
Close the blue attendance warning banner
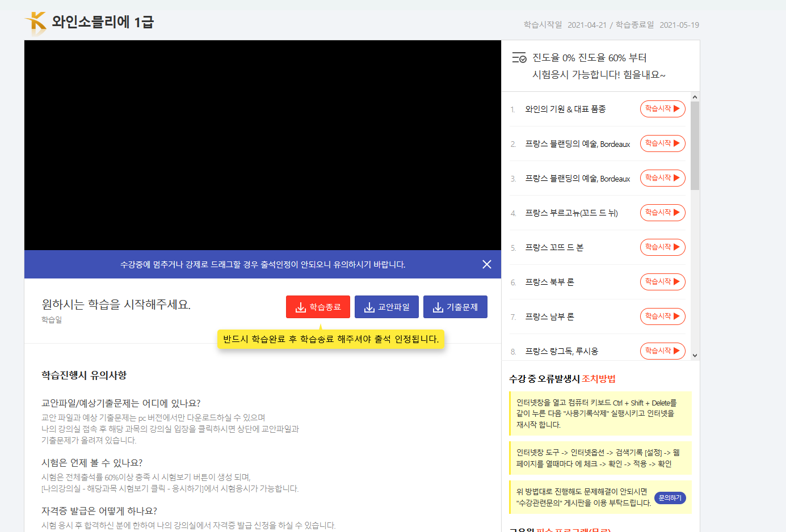pos(487,264)
